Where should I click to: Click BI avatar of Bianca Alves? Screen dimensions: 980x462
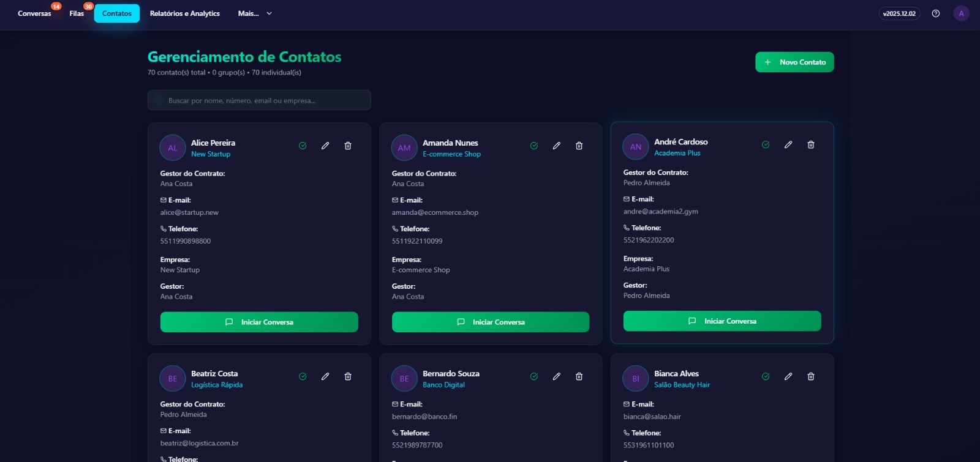[x=636, y=378]
